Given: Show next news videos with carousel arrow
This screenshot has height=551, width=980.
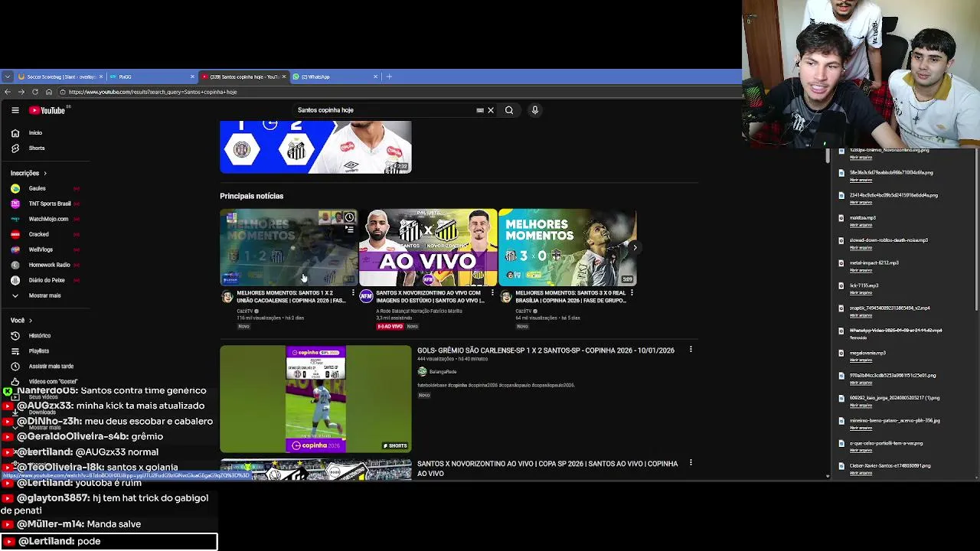Looking at the screenshot, I should point(634,247).
